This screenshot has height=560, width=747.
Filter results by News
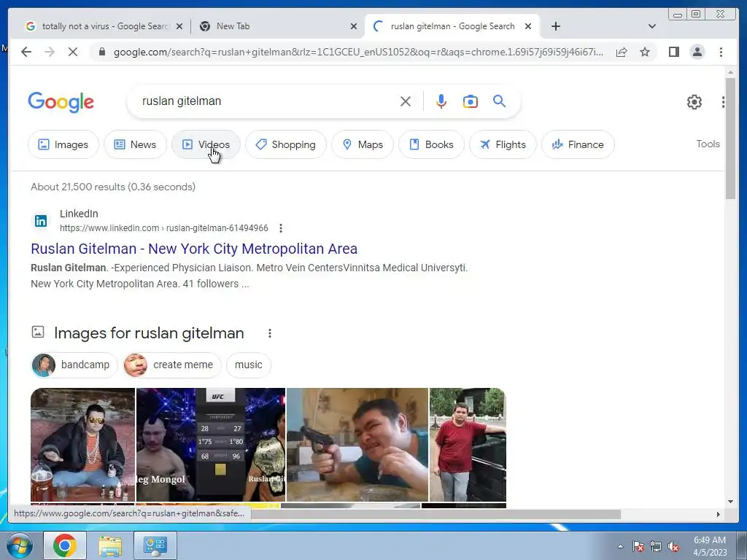pyautogui.click(x=135, y=144)
